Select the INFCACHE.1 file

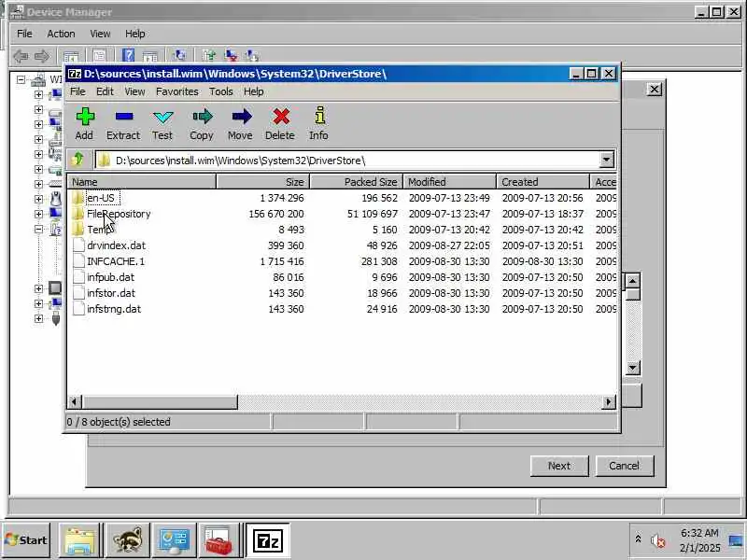point(115,261)
